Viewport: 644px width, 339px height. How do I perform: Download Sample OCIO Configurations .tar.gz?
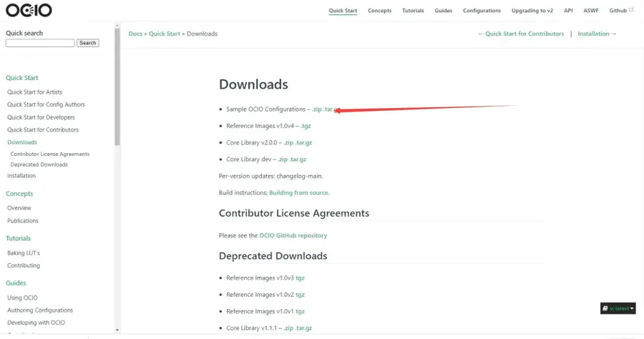click(x=331, y=109)
